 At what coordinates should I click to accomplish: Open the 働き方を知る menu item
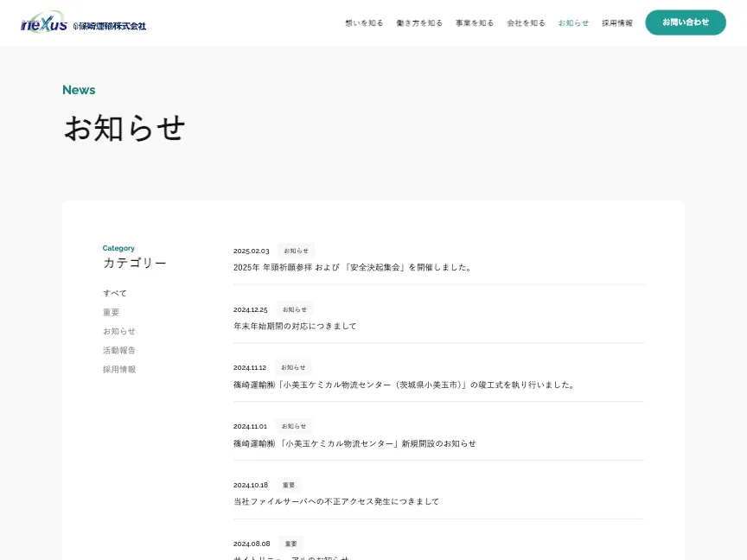pos(419,23)
